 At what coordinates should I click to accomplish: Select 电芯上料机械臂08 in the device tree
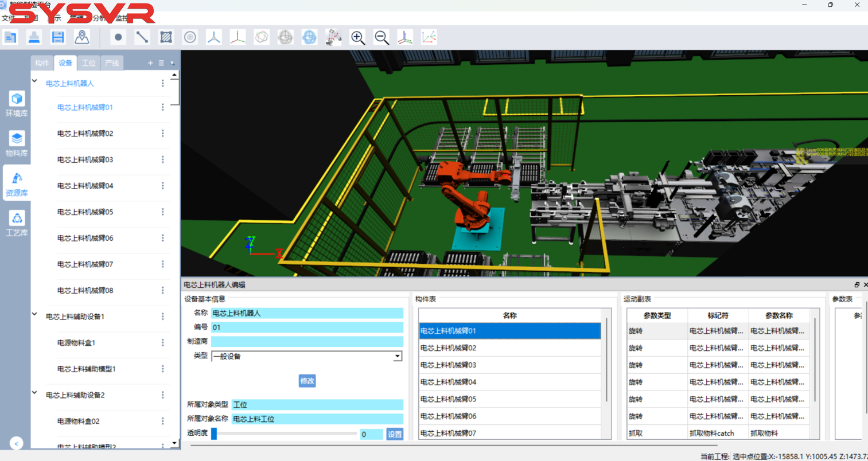pyautogui.click(x=85, y=291)
